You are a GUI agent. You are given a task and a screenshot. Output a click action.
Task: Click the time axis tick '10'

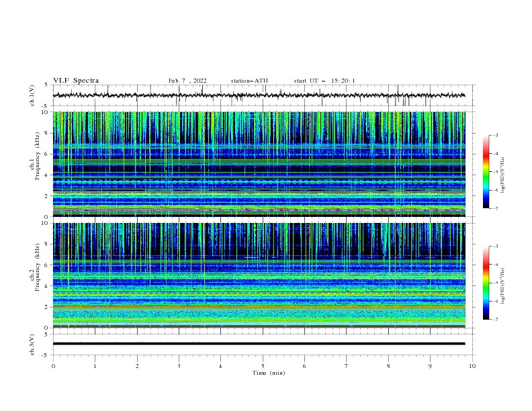472,366
